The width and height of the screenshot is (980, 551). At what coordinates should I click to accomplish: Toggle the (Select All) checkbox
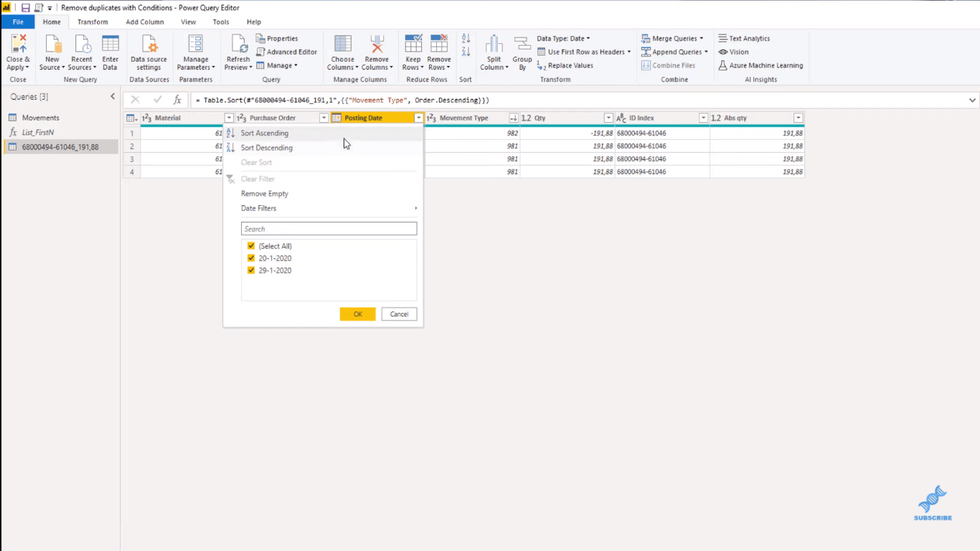251,246
